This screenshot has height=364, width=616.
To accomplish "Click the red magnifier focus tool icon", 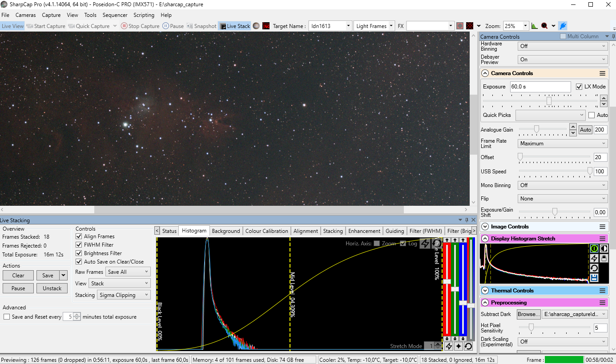I will pos(544,26).
